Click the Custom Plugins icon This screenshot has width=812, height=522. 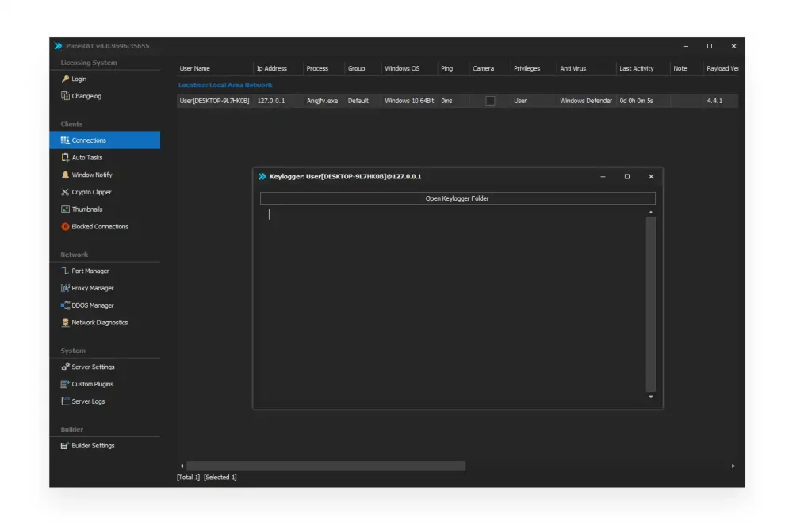coord(65,384)
